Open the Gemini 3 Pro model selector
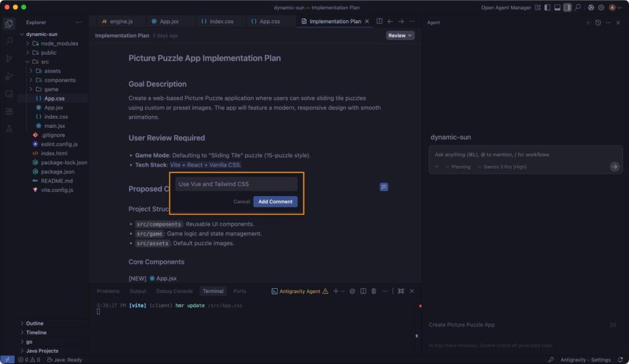 (502, 167)
